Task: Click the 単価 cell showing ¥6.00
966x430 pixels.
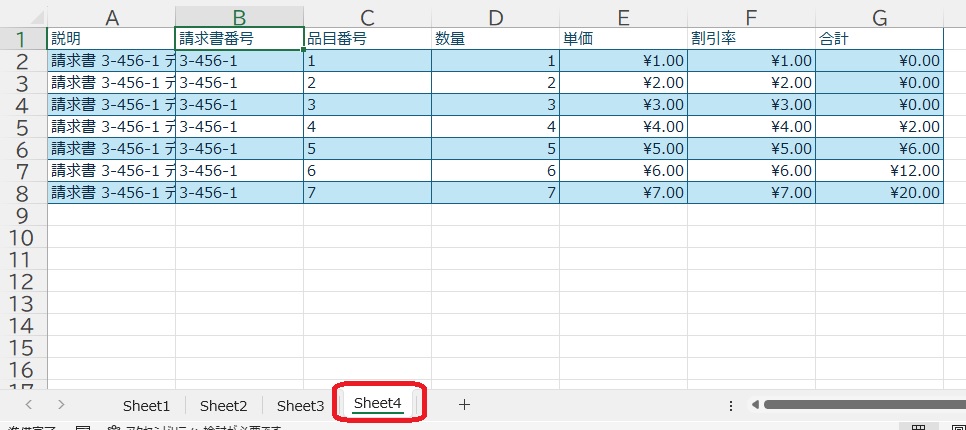Action: (x=623, y=171)
